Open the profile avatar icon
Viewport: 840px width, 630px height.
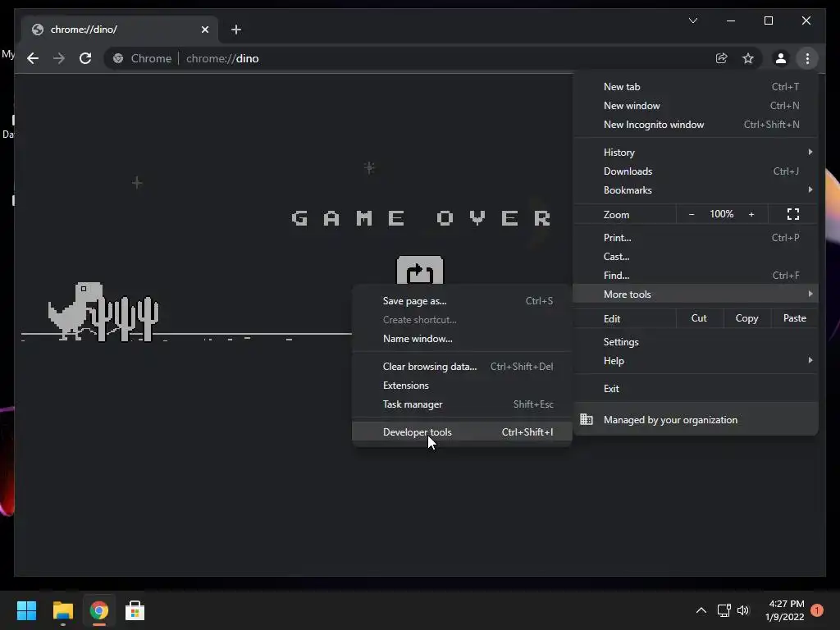781,58
